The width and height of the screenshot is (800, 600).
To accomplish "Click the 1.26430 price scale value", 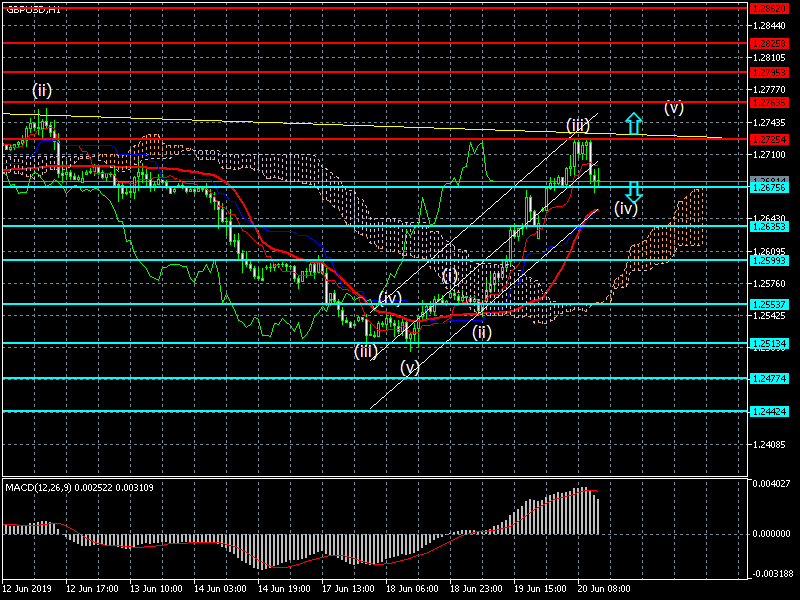I will tap(769, 218).
